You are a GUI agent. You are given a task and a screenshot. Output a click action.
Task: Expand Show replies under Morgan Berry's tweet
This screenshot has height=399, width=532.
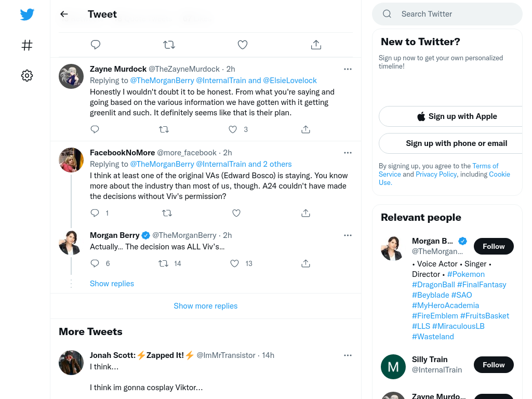112,284
